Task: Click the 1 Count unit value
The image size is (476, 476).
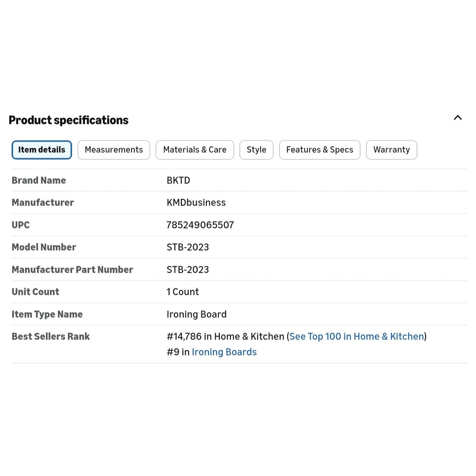Action: point(182,292)
